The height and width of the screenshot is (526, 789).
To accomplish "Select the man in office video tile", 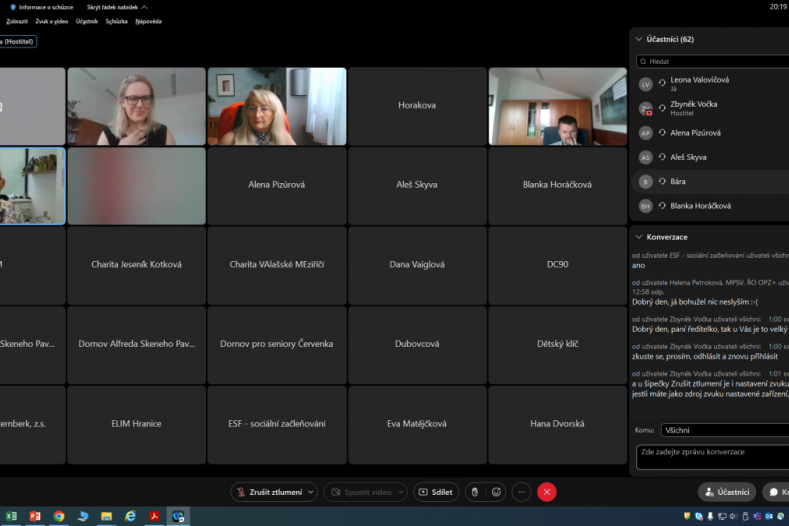I will click(558, 106).
